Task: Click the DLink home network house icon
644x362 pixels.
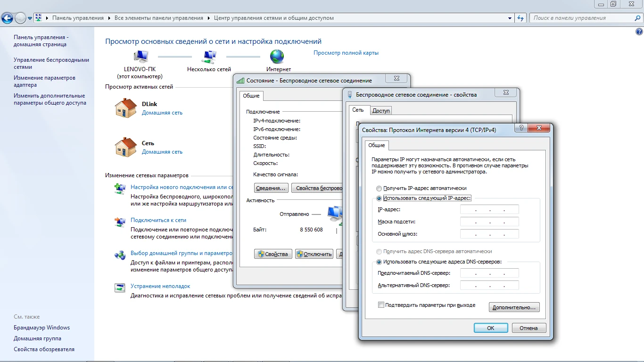Action: [125, 108]
